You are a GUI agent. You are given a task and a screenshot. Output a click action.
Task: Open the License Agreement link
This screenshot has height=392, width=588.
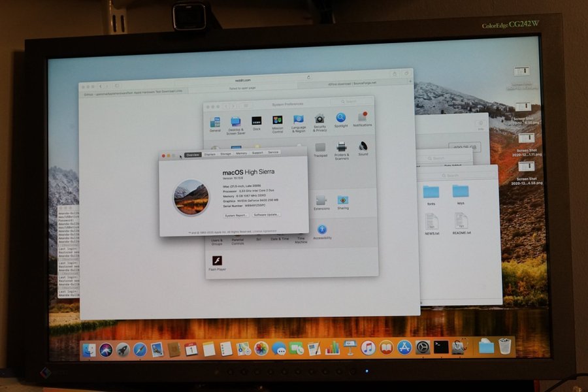265,231
